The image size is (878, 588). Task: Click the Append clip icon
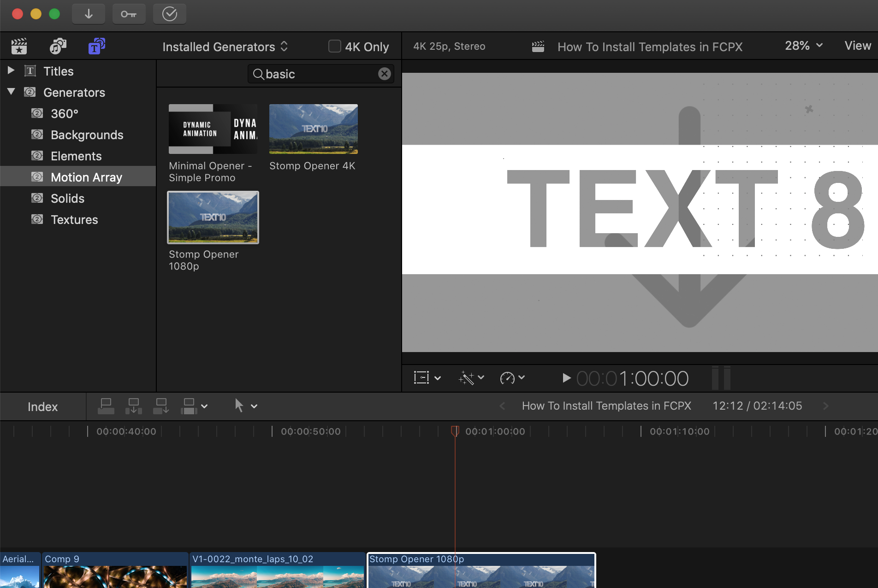tap(160, 406)
